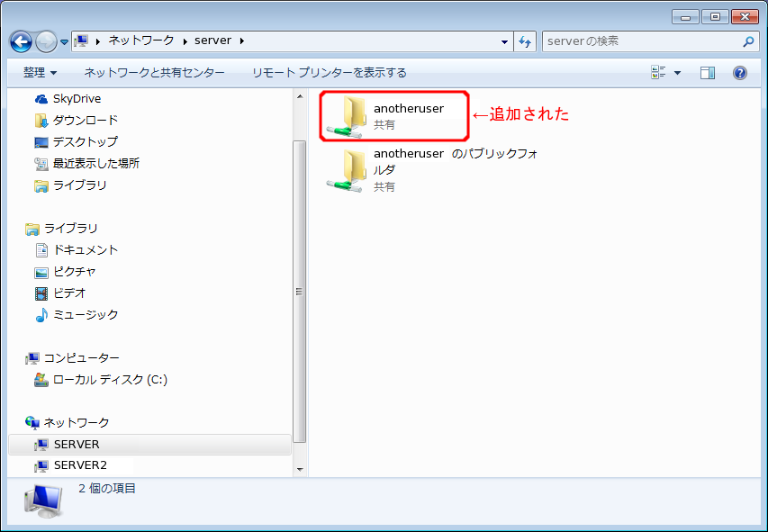Open the recent pages history dropdown
768x532 pixels.
[x=65, y=42]
